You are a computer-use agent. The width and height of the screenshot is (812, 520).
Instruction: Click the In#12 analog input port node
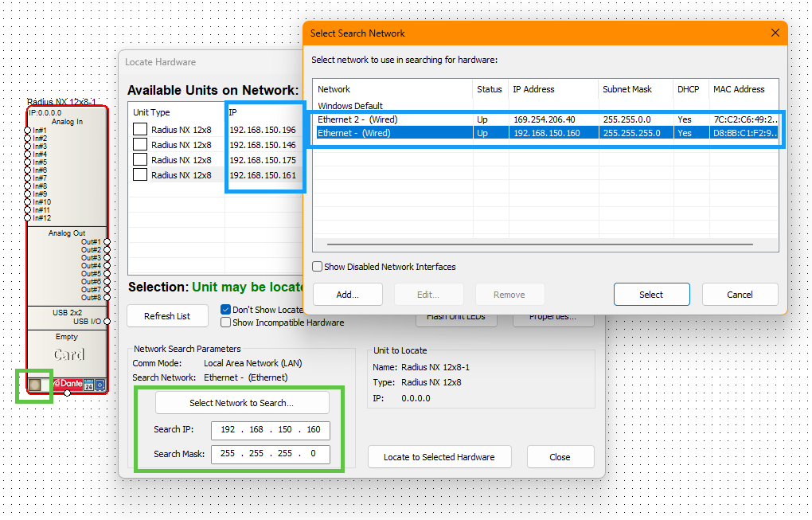click(x=28, y=217)
